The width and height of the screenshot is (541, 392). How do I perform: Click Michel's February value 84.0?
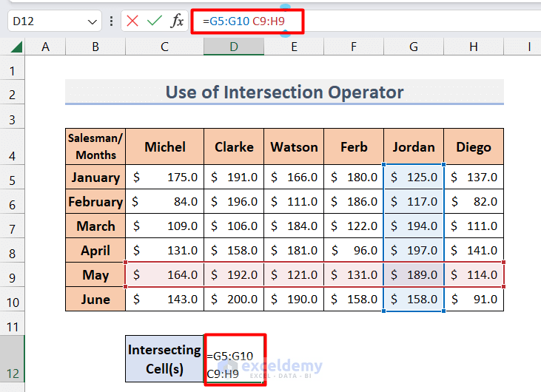(x=164, y=202)
